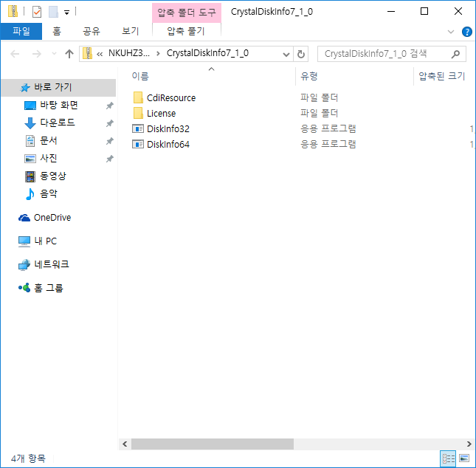Image resolution: width=476 pixels, height=468 pixels.
Task: Expand the ribbon with the chevron
Action: (451, 32)
